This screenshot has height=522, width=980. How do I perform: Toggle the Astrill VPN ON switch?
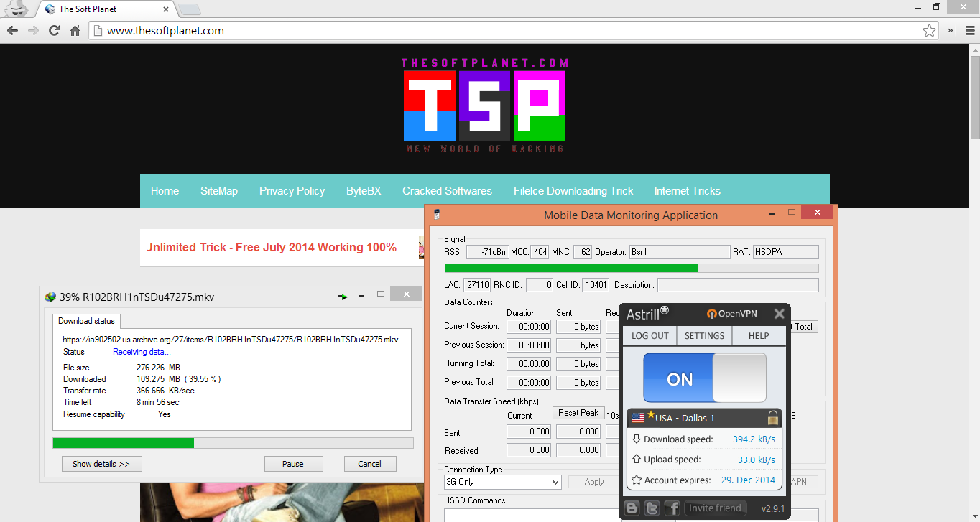tap(705, 378)
